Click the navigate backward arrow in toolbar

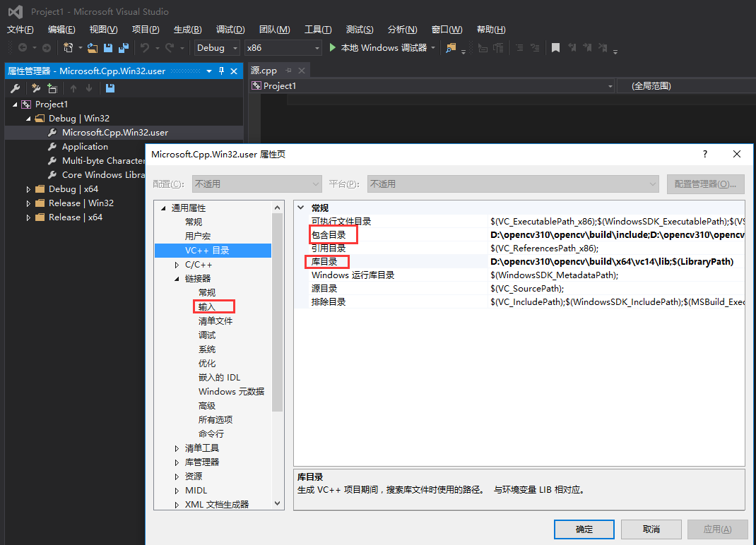coord(22,48)
